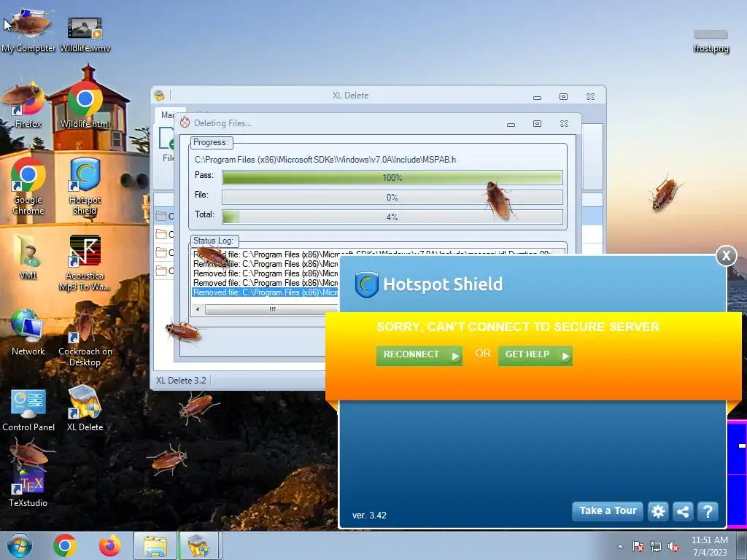This screenshot has width=747, height=560.
Task: Click the clock in the taskbar
Action: tap(709, 546)
